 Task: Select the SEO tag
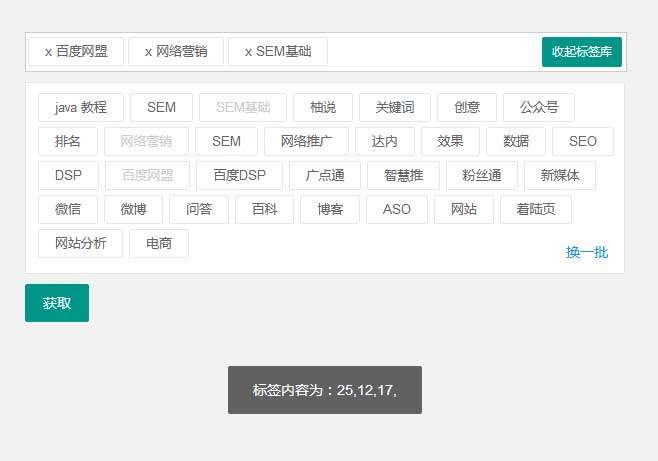[582, 141]
